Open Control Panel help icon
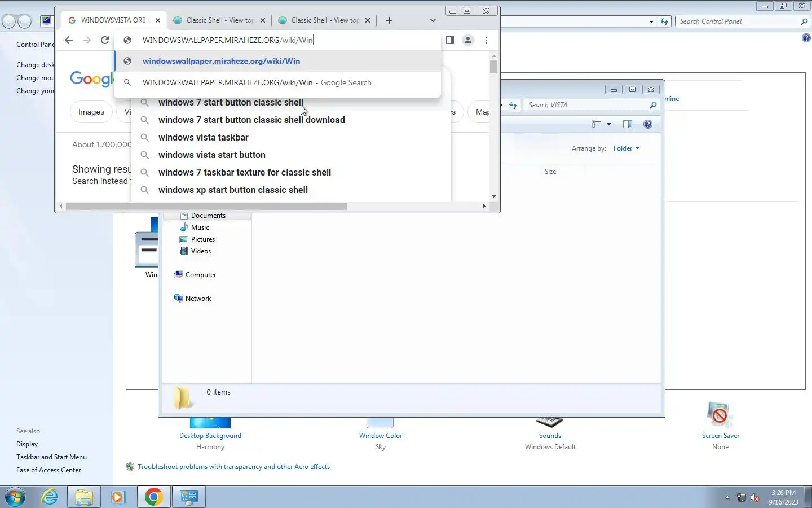 (806, 38)
